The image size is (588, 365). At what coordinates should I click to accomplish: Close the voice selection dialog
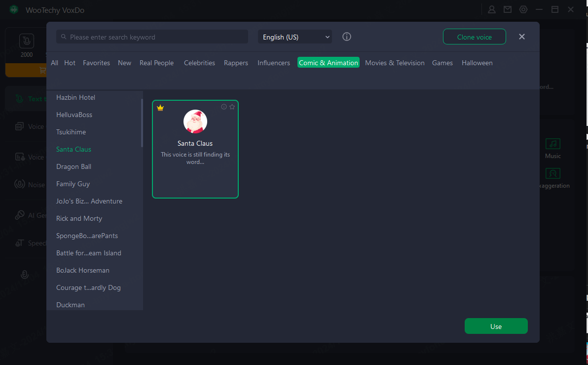click(522, 37)
